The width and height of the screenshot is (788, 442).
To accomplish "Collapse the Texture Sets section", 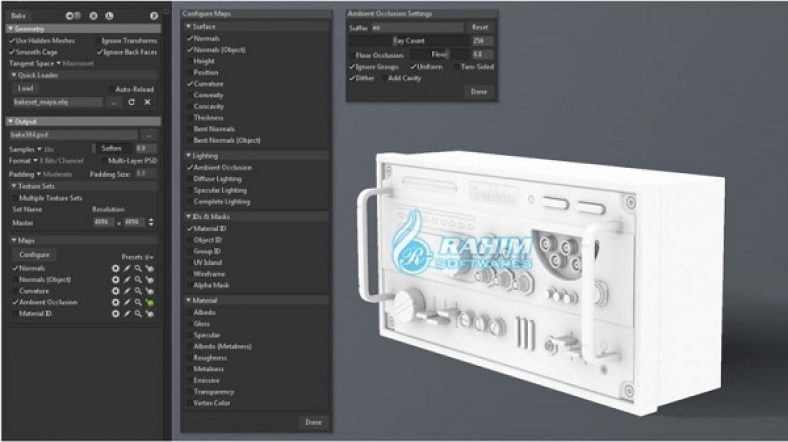I will point(14,186).
